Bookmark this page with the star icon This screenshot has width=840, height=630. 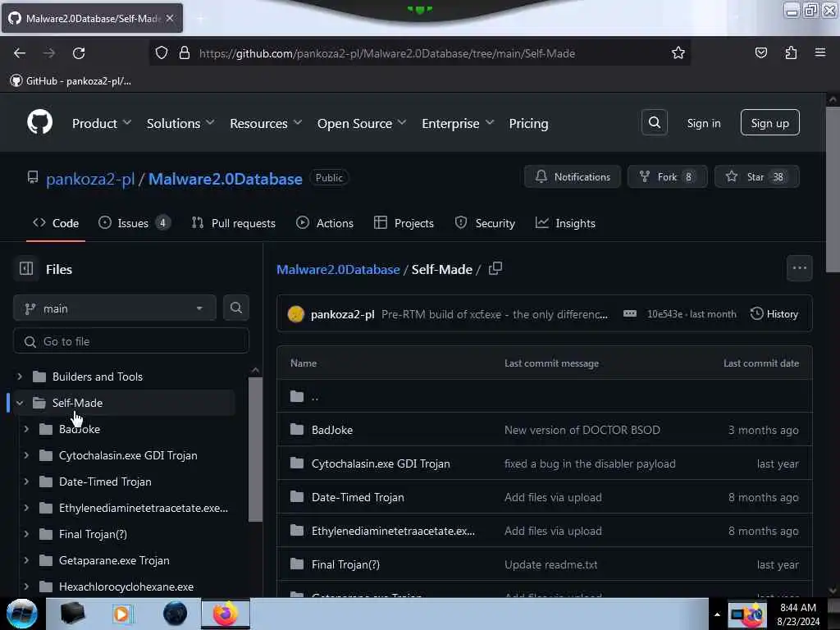(678, 53)
